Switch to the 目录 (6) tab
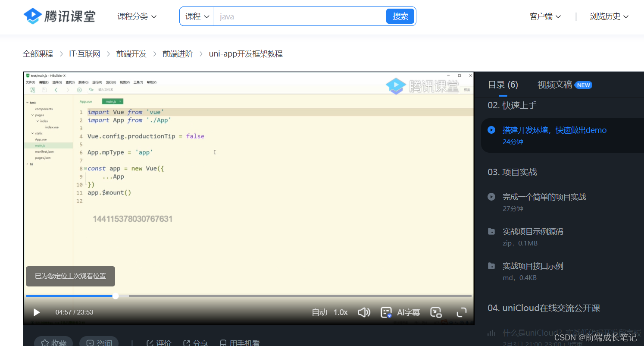Image resolution: width=644 pixels, height=346 pixels. tap(503, 85)
